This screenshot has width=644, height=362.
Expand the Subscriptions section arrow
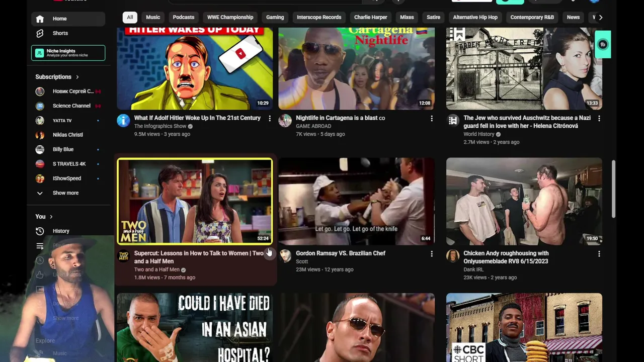click(x=77, y=77)
